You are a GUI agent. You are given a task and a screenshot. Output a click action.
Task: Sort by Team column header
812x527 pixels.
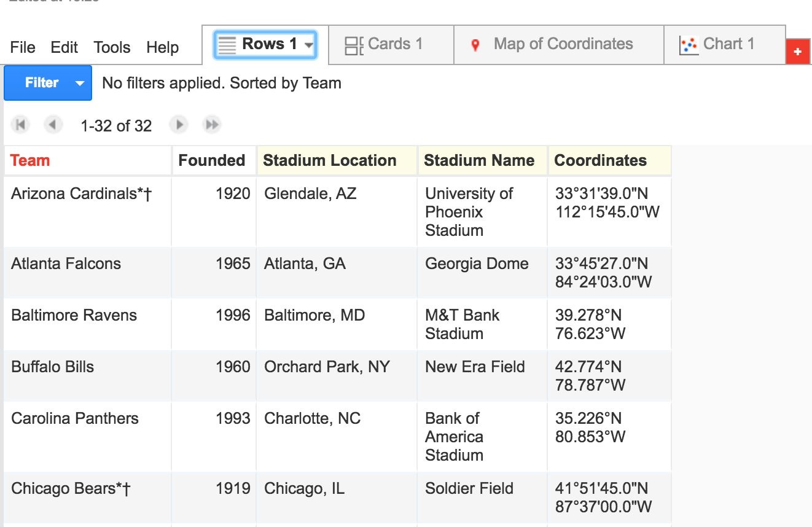click(88, 160)
